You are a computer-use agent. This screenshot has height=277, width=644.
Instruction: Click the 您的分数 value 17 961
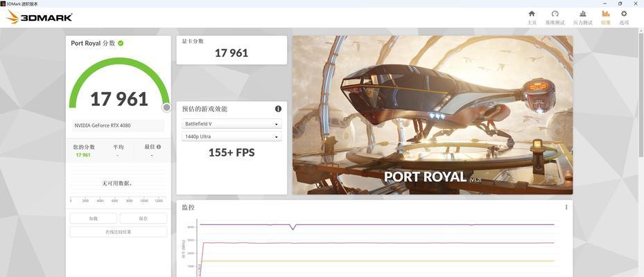pyautogui.click(x=83, y=155)
